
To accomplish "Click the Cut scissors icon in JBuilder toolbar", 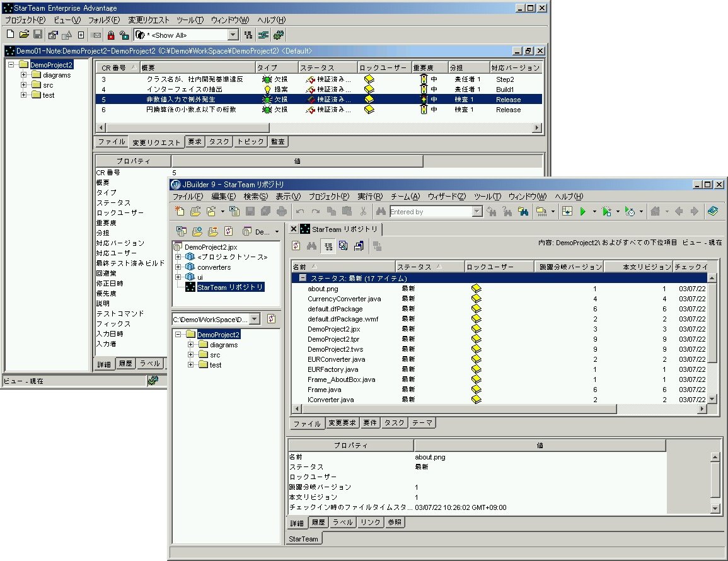I will point(363,211).
